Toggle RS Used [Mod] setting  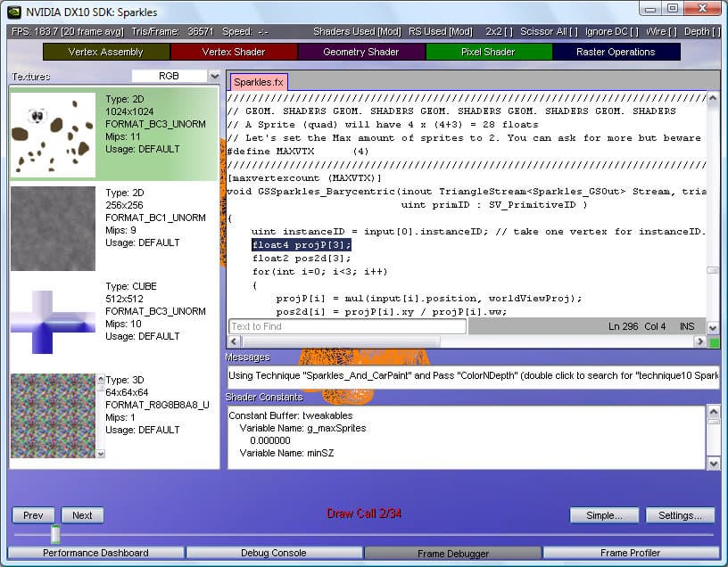coord(440,31)
